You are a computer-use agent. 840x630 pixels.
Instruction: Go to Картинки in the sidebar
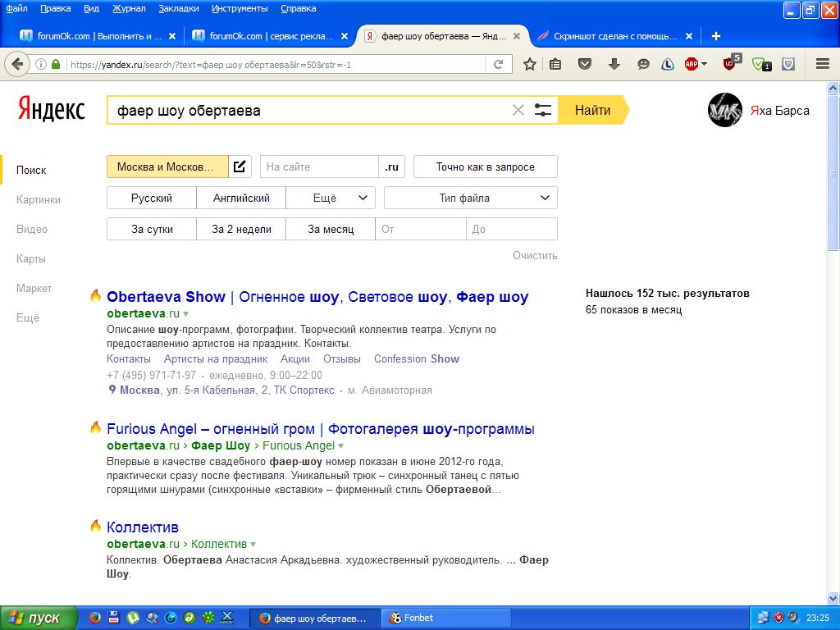pos(38,200)
